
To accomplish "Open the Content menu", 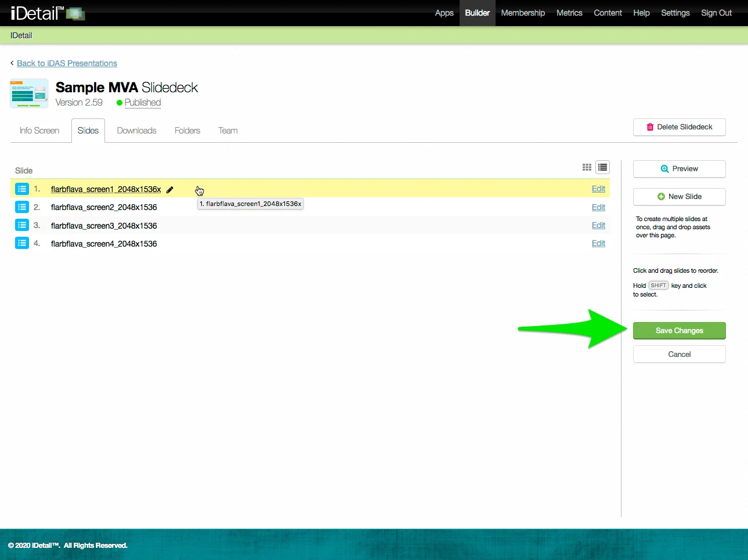I will coord(608,13).
